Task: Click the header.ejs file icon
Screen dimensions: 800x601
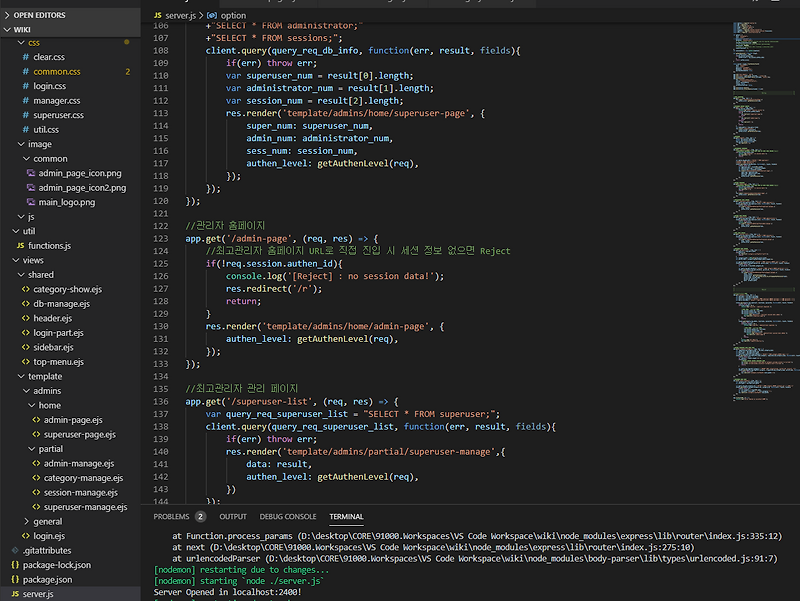Action: pyautogui.click(x=24, y=318)
